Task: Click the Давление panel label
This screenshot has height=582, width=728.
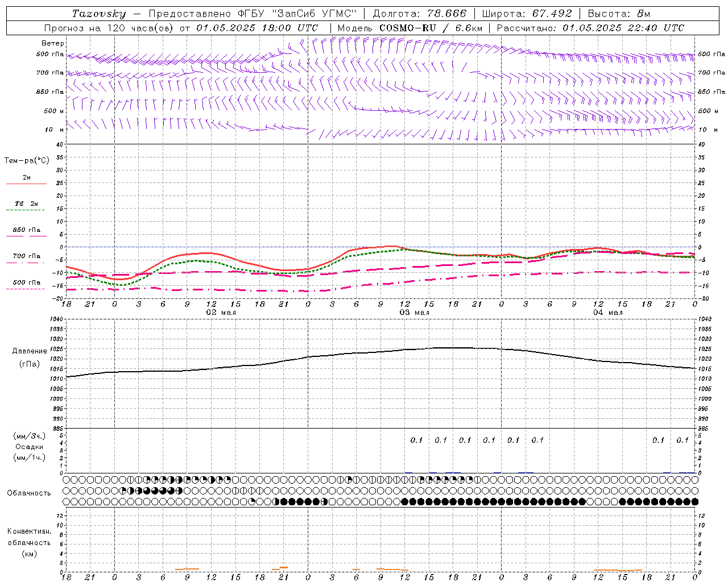Action: pyautogui.click(x=30, y=351)
